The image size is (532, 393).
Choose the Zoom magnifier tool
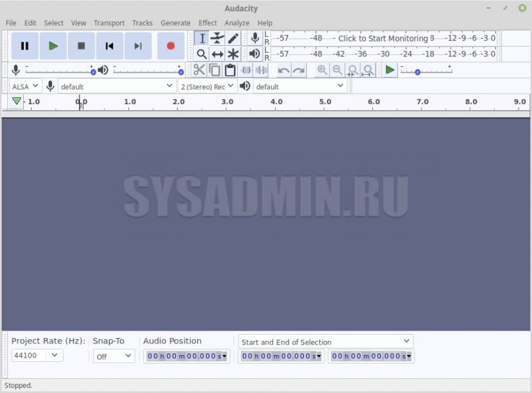(x=202, y=54)
